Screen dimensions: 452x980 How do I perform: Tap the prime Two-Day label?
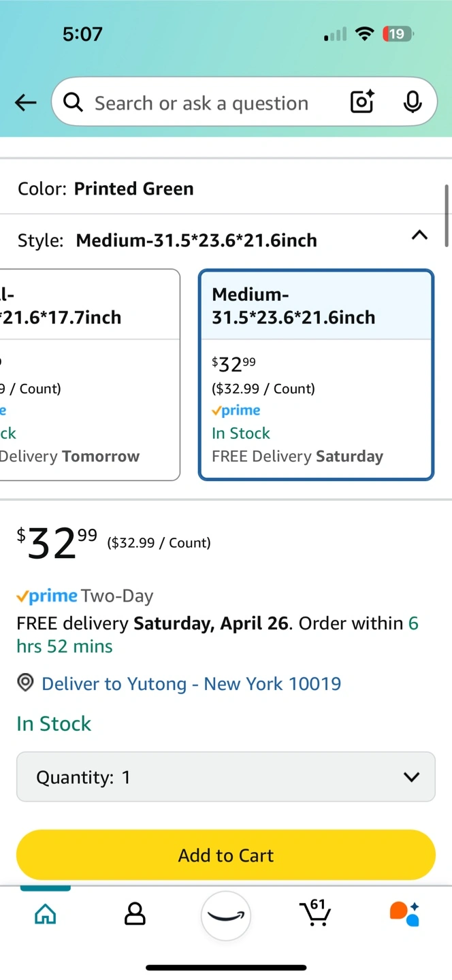click(85, 596)
